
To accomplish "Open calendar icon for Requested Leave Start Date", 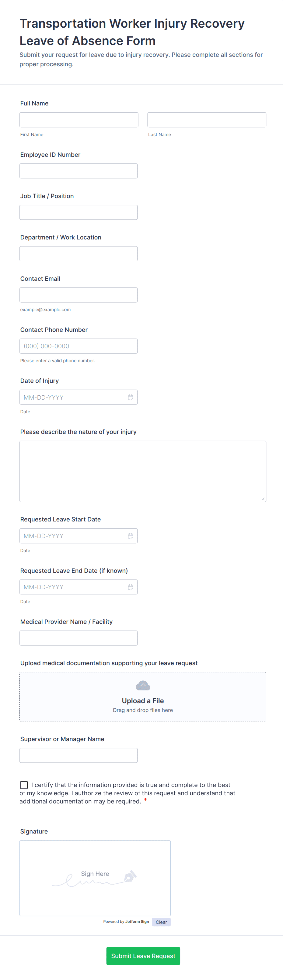I will (130, 536).
